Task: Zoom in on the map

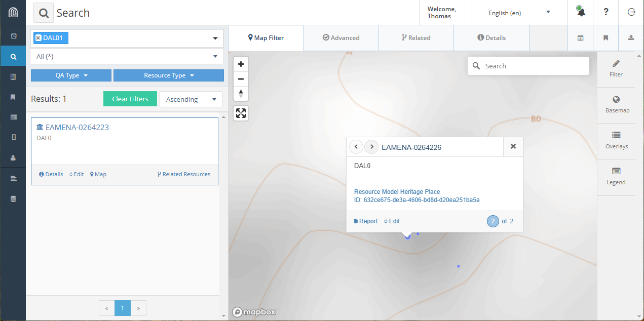Action: [x=241, y=64]
